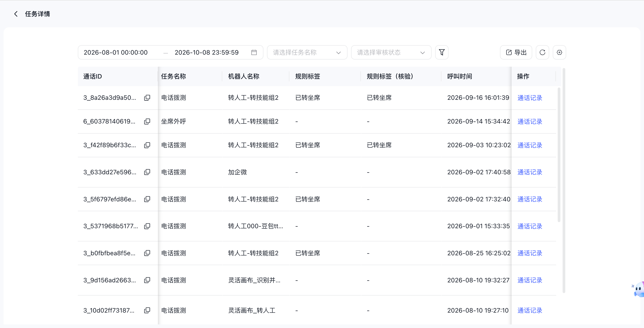The width and height of the screenshot is (644, 328).
Task: Copy call ID 3_633dd27e596...
Action: click(147, 172)
